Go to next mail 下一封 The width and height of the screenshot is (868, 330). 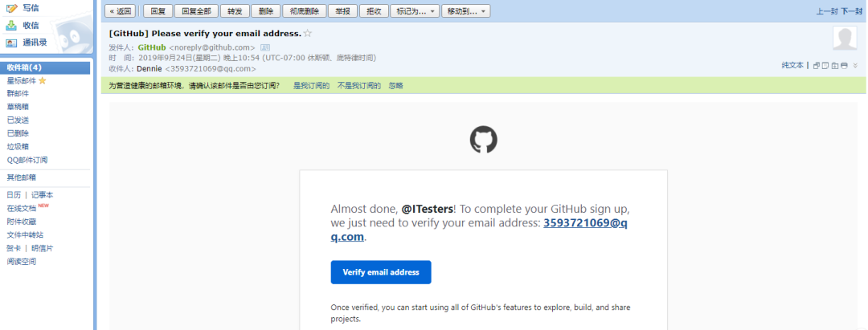(851, 11)
